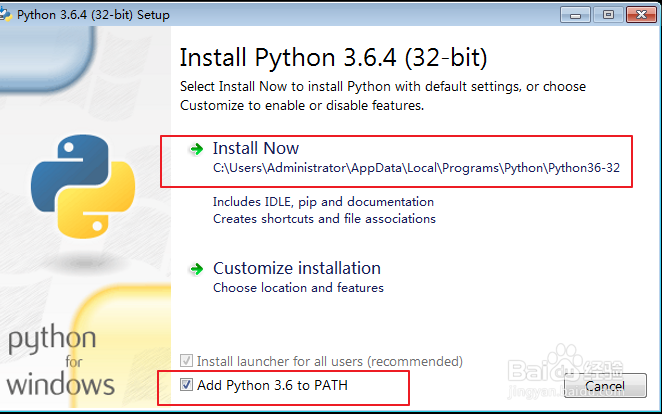
Task: Click the Python36-32 install path text
Action: tap(416, 168)
